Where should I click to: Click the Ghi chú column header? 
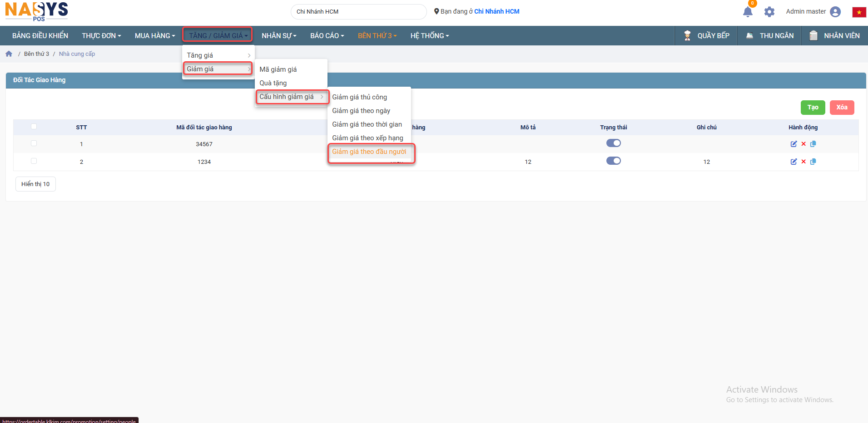tap(706, 127)
